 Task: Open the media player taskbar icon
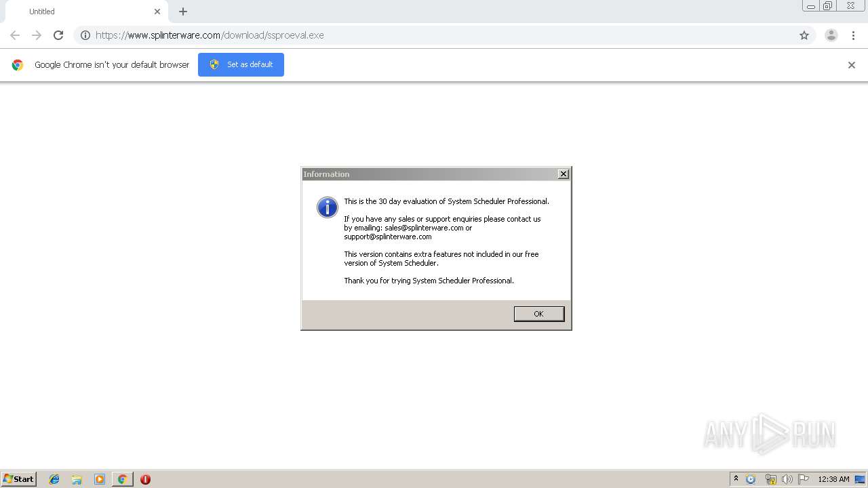click(100, 479)
